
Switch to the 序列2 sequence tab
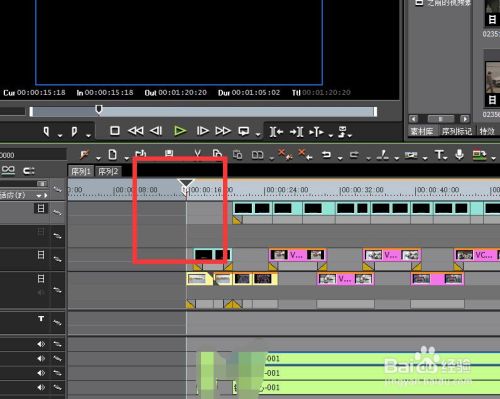coord(108,171)
